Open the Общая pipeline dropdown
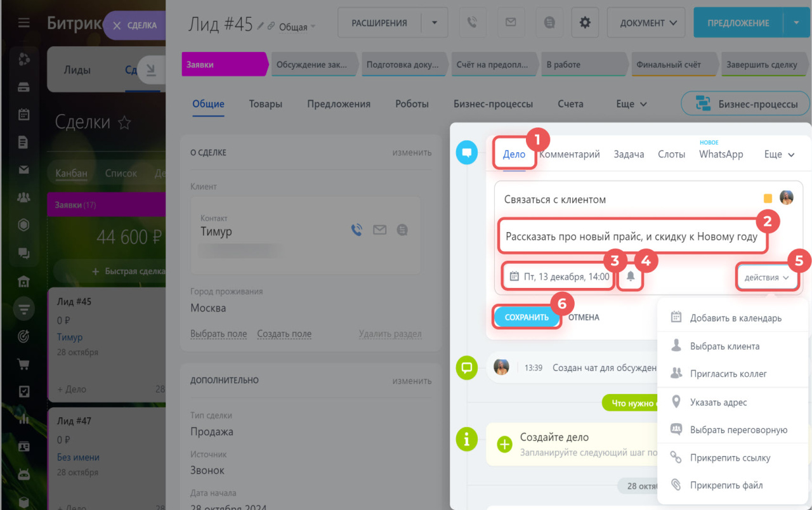This screenshot has width=812, height=510. pyautogui.click(x=296, y=27)
